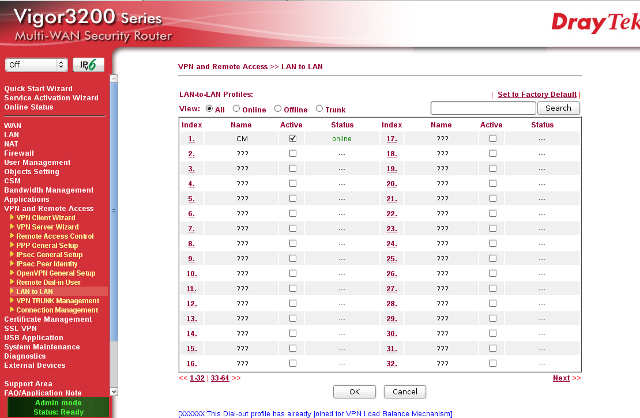Expand Objects Setting menu

32,171
